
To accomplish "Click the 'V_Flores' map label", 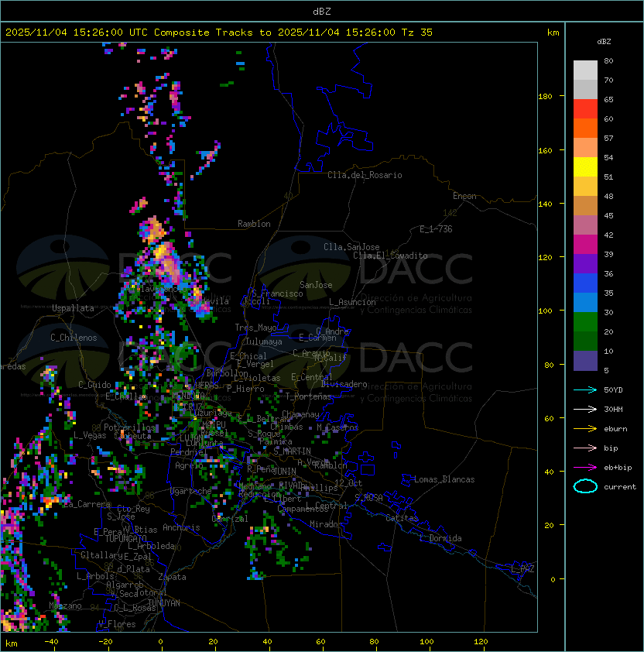I will point(117,624).
